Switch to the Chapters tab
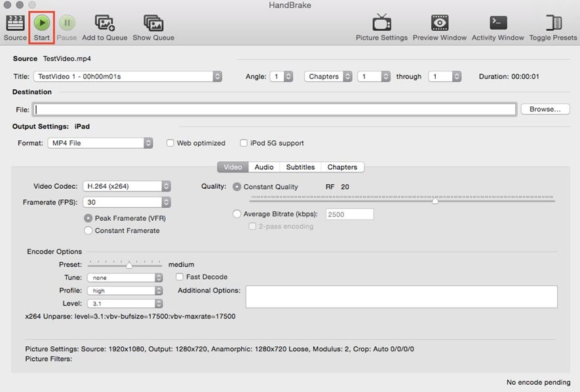The height and width of the screenshot is (392, 580). point(342,167)
